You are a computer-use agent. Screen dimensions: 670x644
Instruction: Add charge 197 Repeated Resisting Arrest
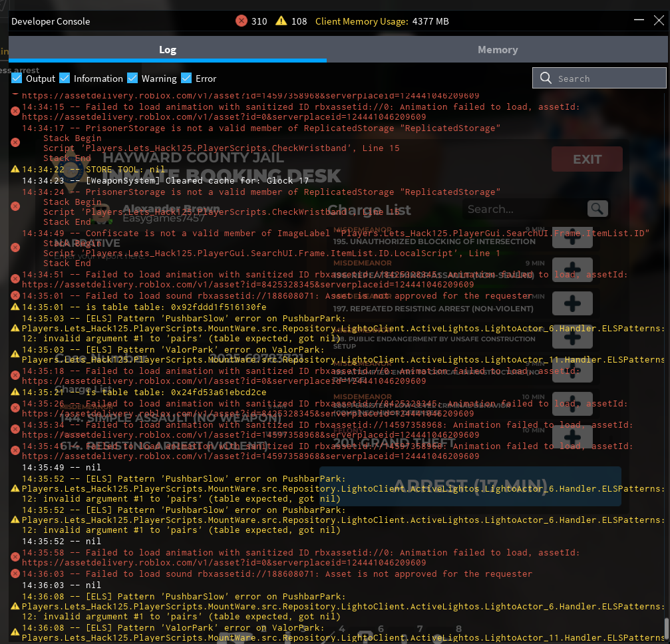tap(572, 304)
